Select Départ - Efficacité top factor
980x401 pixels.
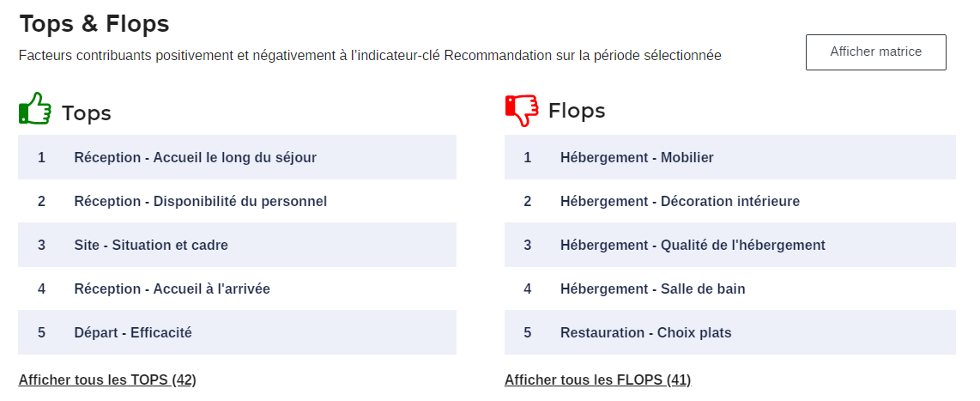pyautogui.click(x=133, y=332)
